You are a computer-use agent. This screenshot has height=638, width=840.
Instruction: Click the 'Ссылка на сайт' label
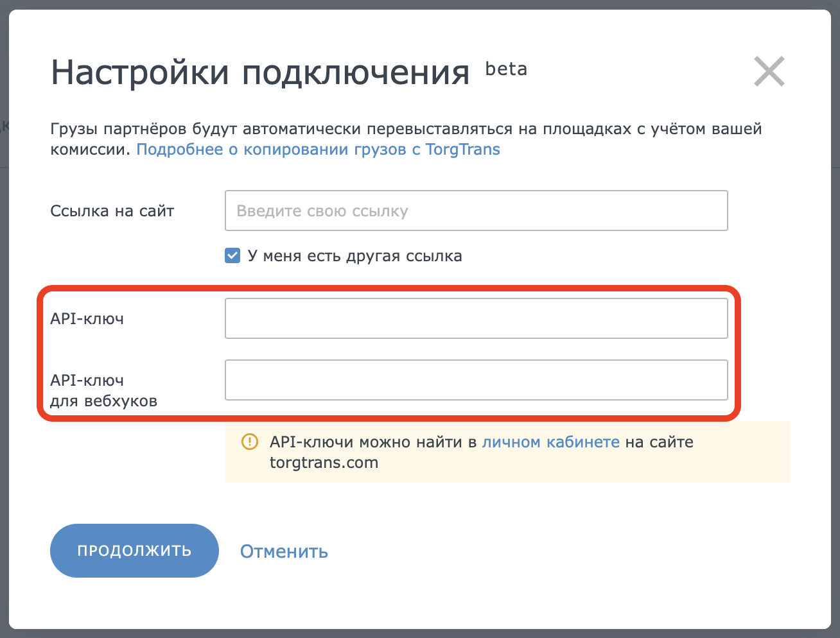(112, 211)
